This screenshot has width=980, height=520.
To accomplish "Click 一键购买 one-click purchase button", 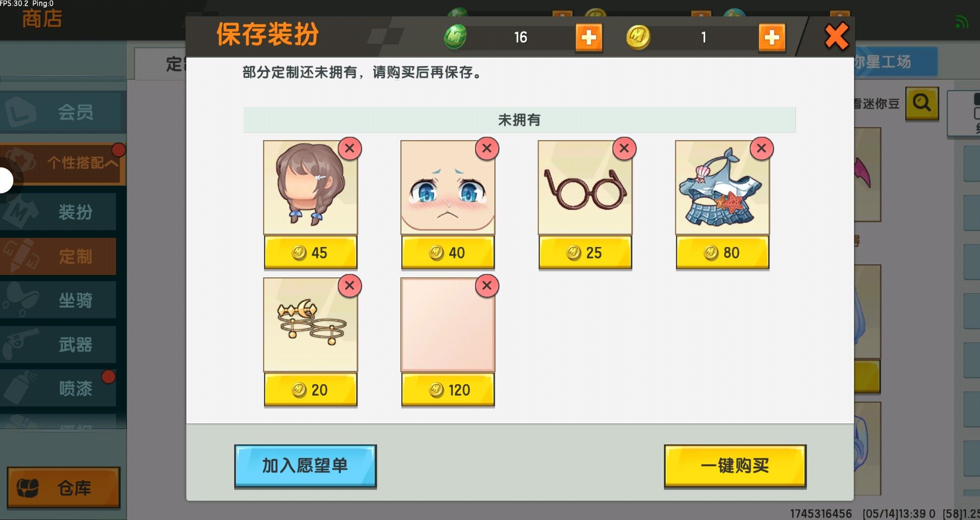I will (735, 466).
